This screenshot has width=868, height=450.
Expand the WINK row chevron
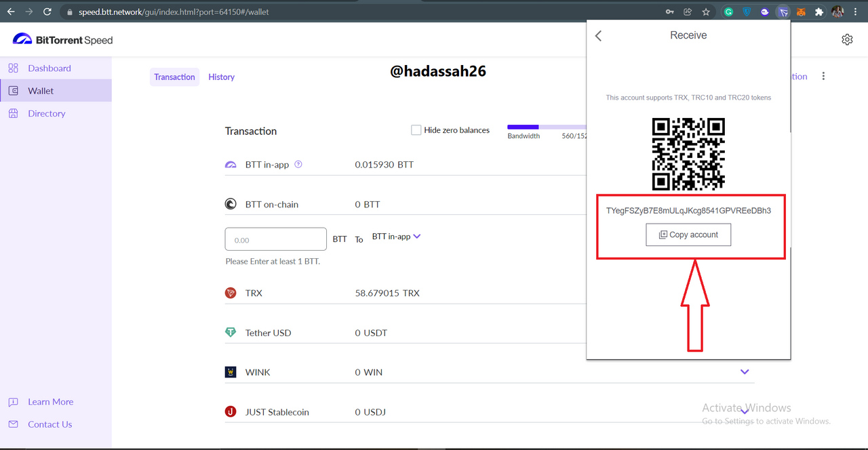point(745,372)
